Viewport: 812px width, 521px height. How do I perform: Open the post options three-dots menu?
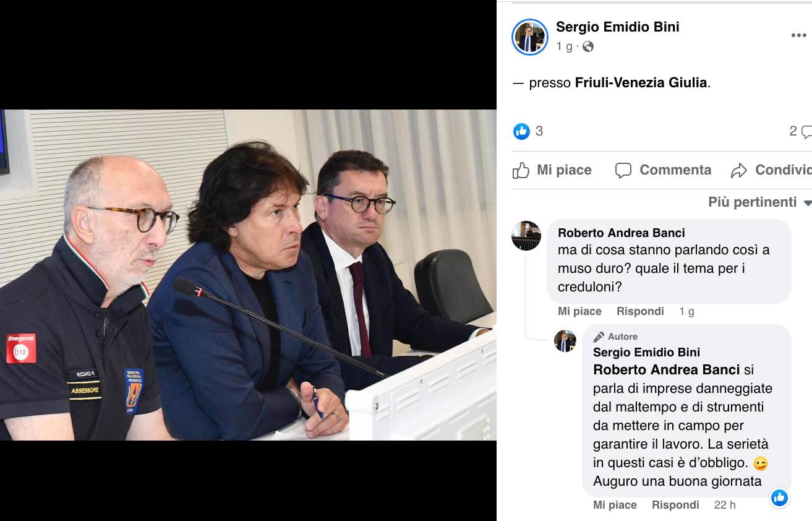pos(798,36)
